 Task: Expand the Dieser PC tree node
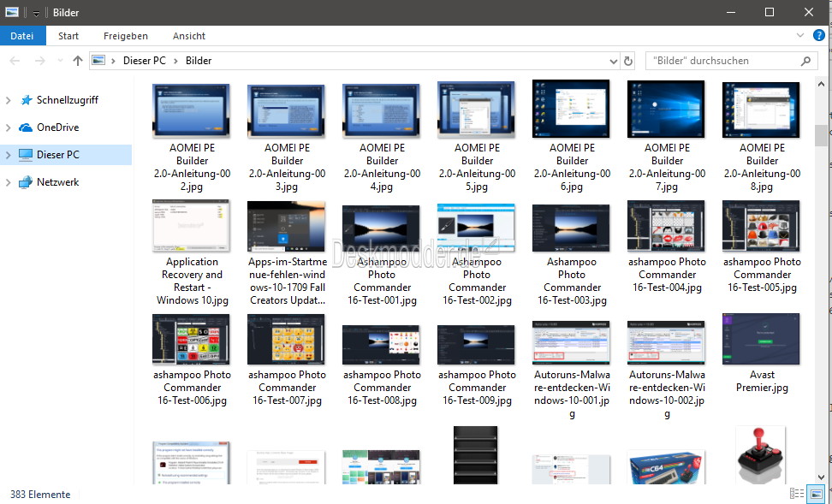tap(8, 155)
